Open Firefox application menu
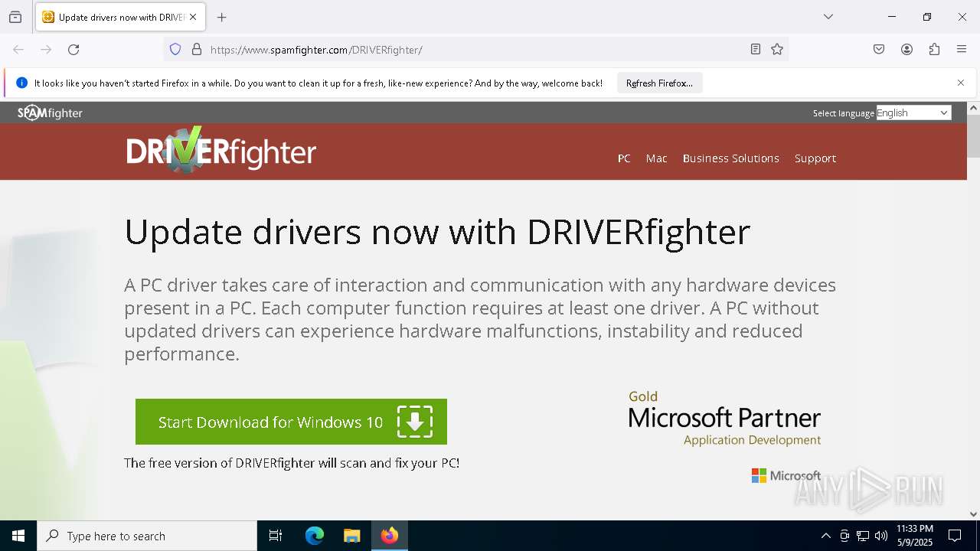The image size is (980, 551). click(962, 50)
